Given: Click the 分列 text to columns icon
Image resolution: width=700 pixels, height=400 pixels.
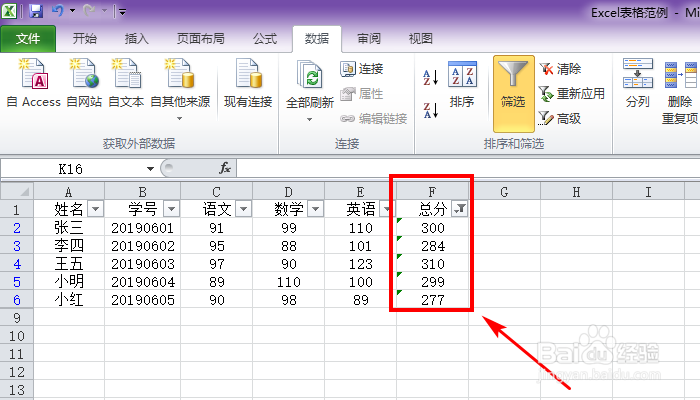Looking at the screenshot, I should [638, 83].
